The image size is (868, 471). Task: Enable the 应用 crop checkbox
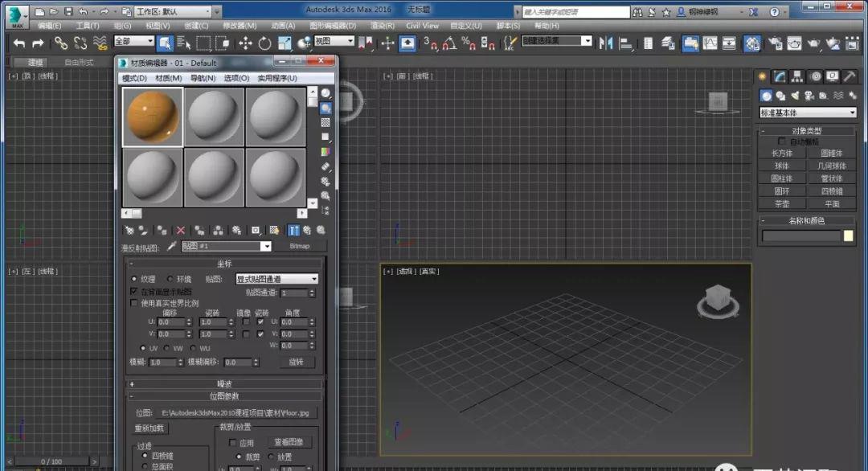[x=232, y=442]
